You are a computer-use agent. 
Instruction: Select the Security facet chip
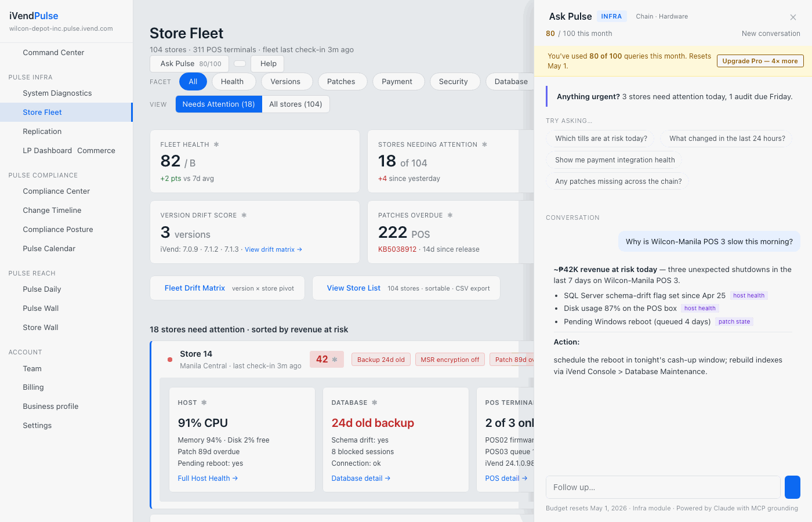(454, 82)
